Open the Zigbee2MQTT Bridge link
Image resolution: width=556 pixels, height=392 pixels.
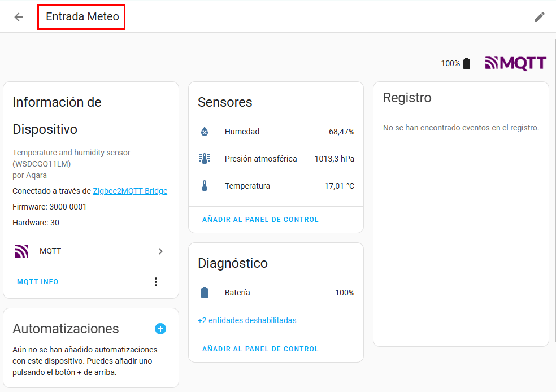click(130, 191)
